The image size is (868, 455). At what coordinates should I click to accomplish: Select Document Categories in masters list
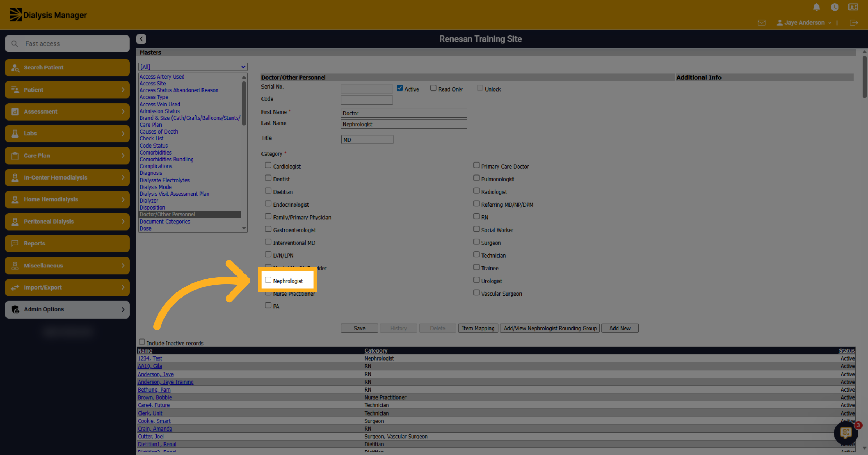tap(165, 222)
